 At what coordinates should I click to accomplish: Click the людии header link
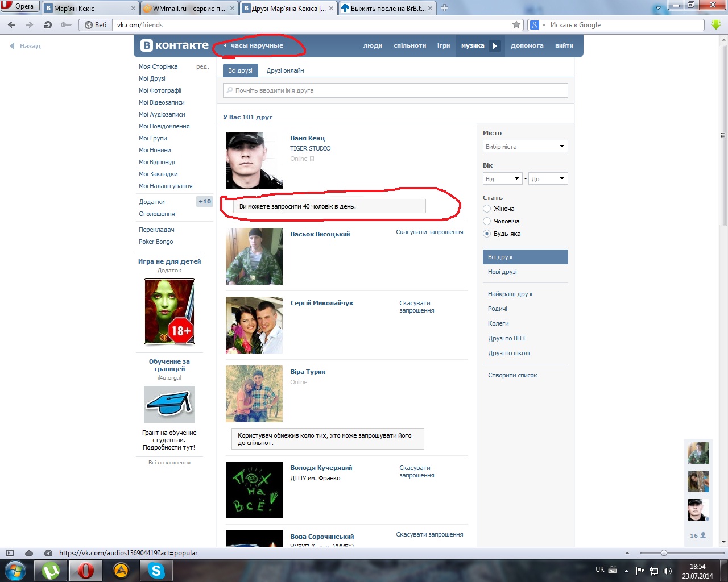coord(373,46)
